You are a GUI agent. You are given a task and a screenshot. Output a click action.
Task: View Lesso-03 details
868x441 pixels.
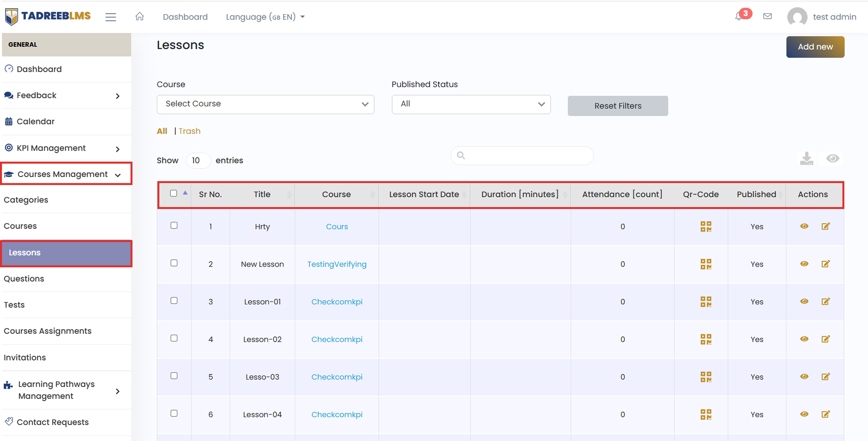click(x=804, y=377)
